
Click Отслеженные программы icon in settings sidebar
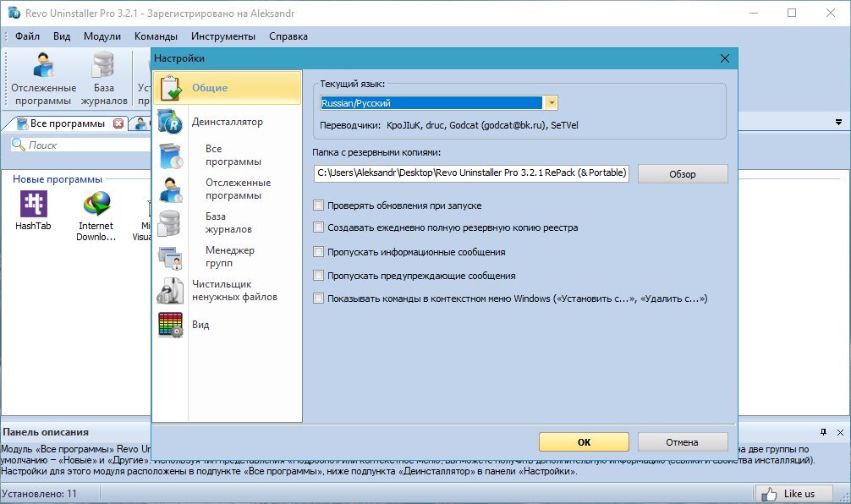click(172, 189)
